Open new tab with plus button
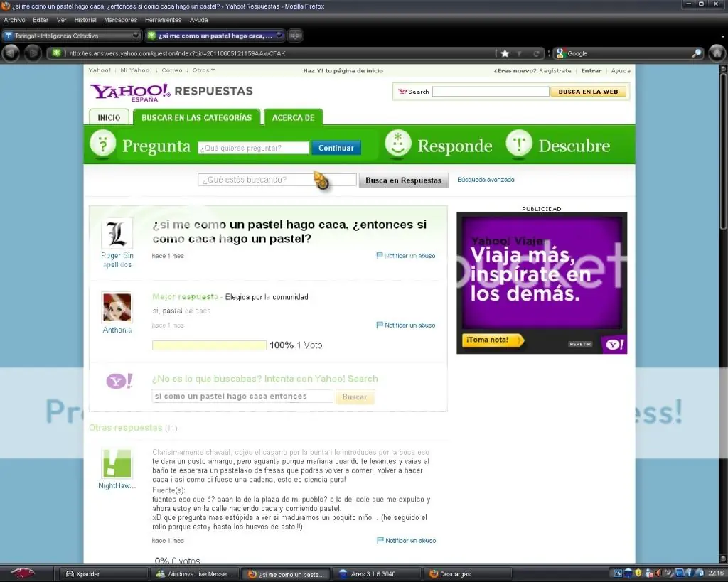Screen dimensions: 728x582 295,36
